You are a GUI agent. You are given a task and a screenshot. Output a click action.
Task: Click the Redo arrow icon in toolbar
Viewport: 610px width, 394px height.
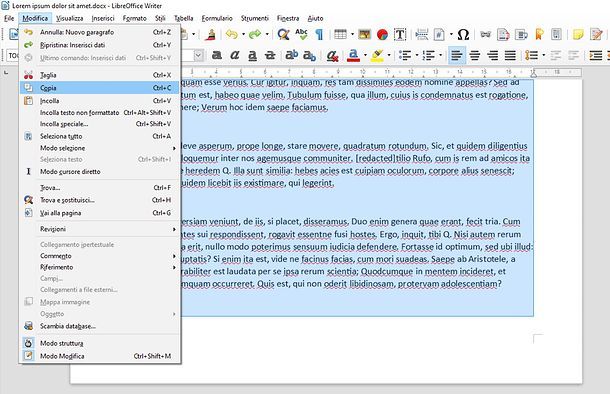[x=255, y=35]
